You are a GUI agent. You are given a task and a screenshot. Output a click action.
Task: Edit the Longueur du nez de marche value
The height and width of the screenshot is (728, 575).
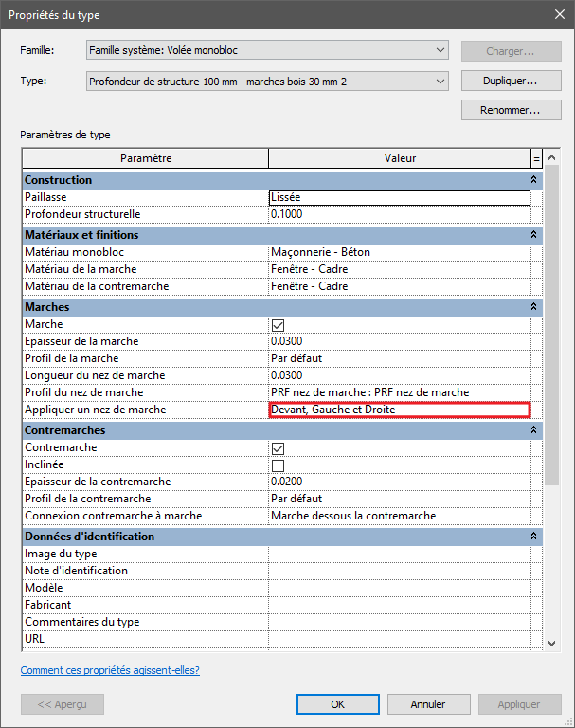[400, 375]
